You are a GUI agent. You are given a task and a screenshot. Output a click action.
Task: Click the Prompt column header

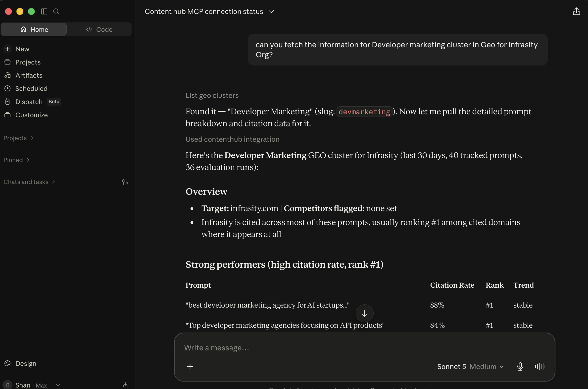pos(198,285)
